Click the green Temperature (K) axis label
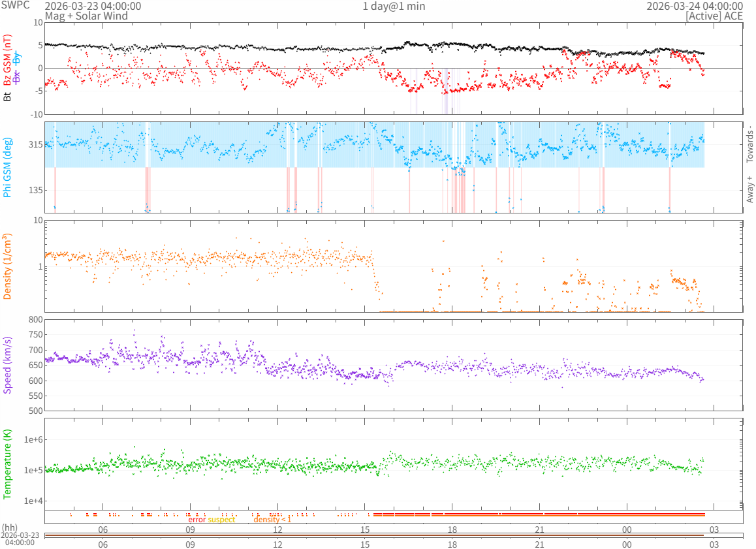The image size is (756, 549). pyautogui.click(x=8, y=464)
